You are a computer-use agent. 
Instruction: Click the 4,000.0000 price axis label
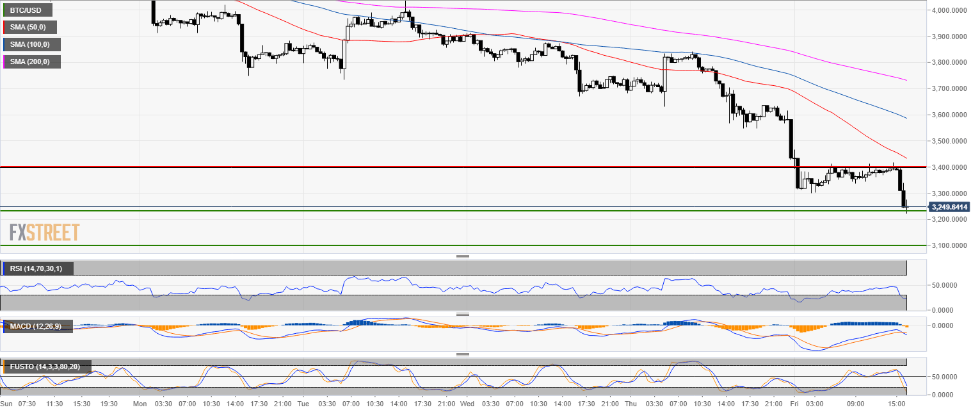pos(949,10)
